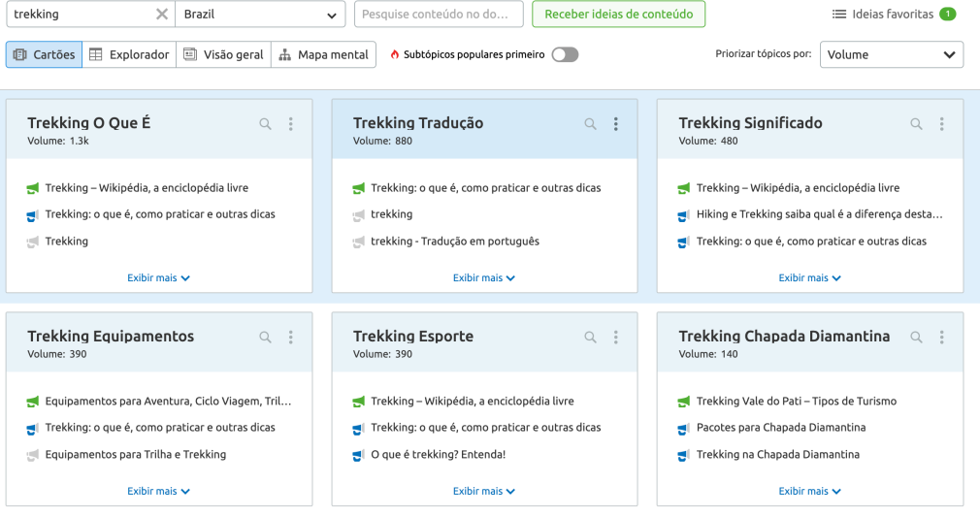Screen dimensions: 980x517
Task: Click search icon on Trekking Chapada Diamantina card
Action: coord(916,337)
